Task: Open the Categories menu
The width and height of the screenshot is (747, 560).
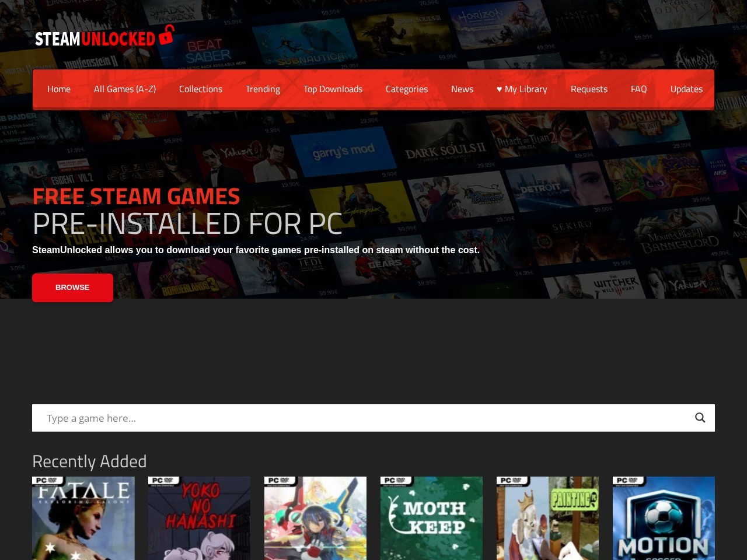Action: tap(407, 89)
